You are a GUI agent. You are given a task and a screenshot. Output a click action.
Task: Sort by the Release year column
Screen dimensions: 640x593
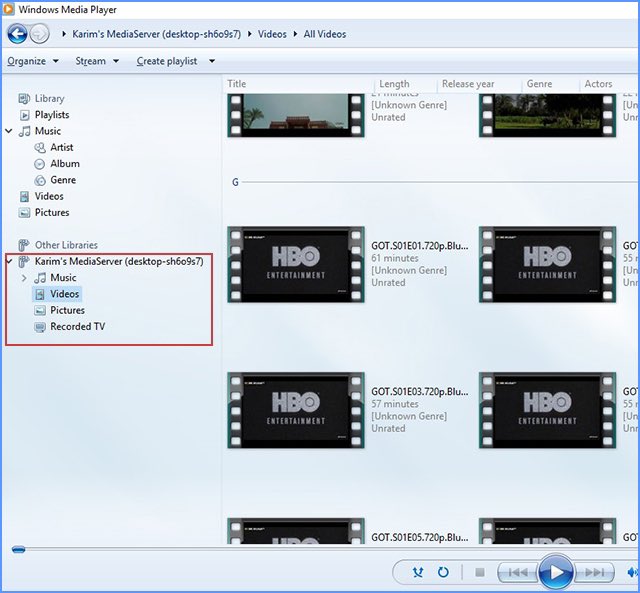pyautogui.click(x=480, y=84)
